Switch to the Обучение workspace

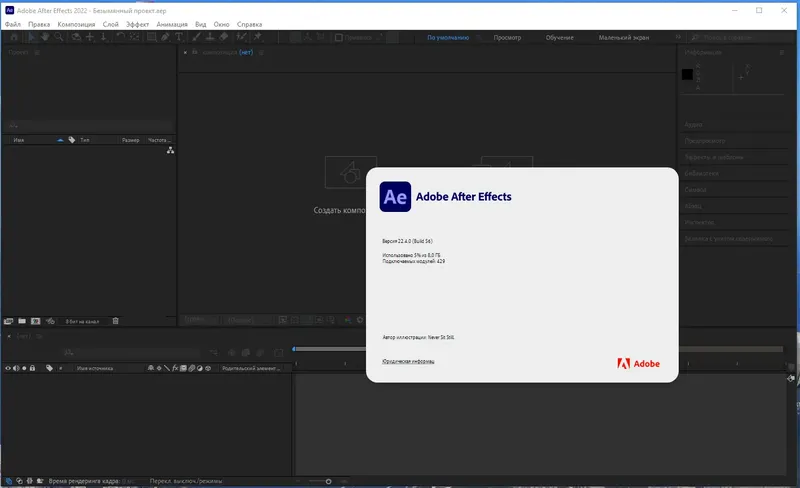tap(560, 37)
